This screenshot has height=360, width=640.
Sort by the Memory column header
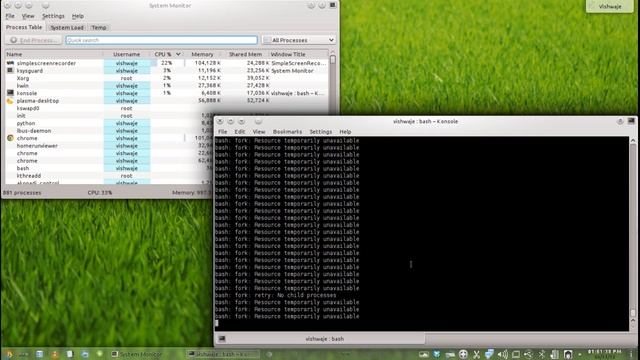point(202,54)
